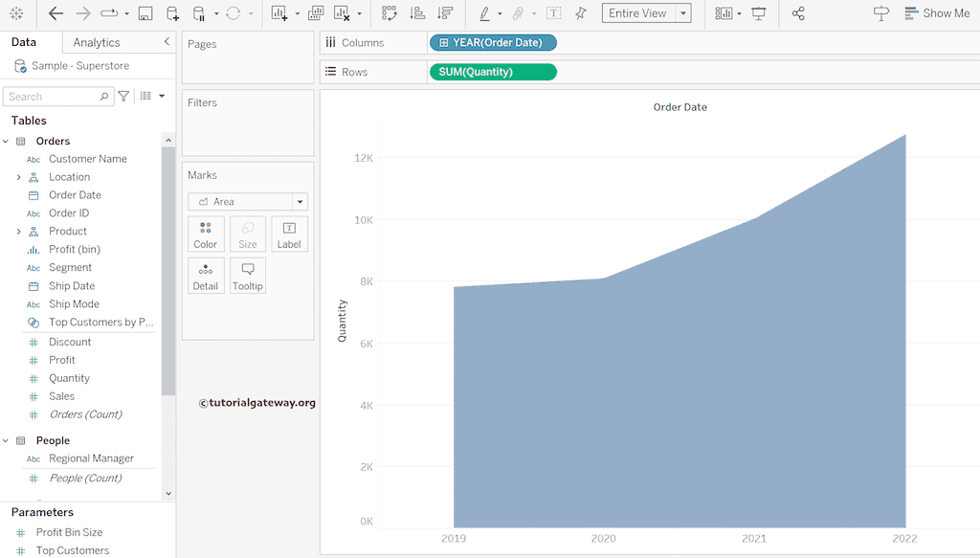Click the Tooltip marks card button

pos(248,277)
